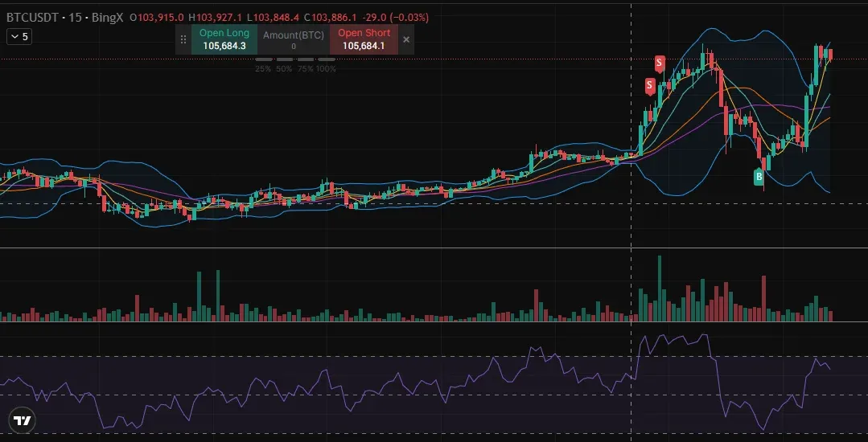This screenshot has width=868, height=442.
Task: Select the open value O103,915.0
Action: pos(157,17)
